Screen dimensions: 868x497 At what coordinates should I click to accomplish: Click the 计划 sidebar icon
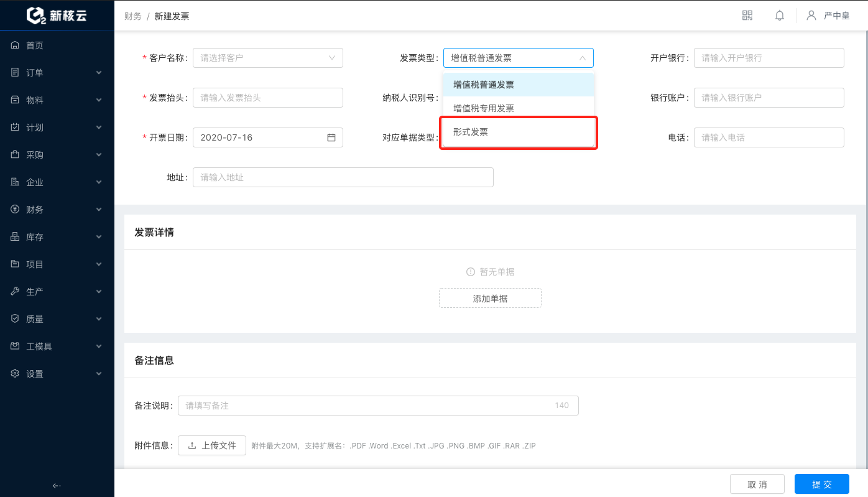(x=16, y=128)
